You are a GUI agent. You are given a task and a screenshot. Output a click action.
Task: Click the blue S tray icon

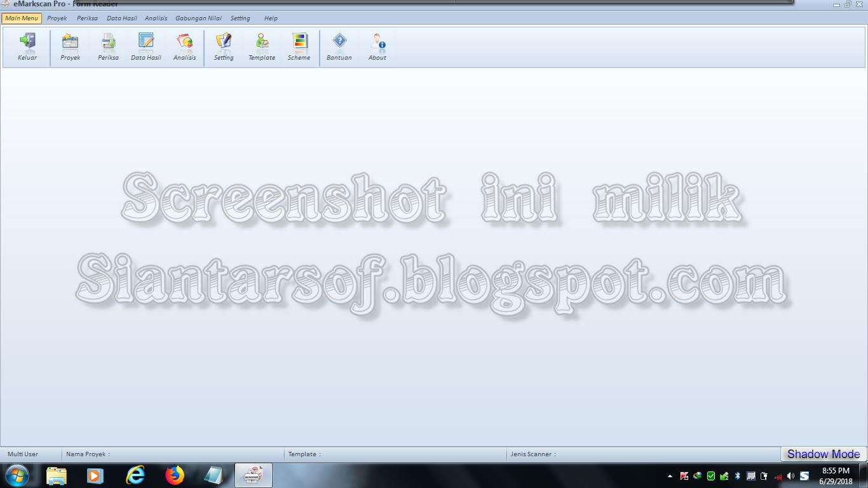pos(804,476)
